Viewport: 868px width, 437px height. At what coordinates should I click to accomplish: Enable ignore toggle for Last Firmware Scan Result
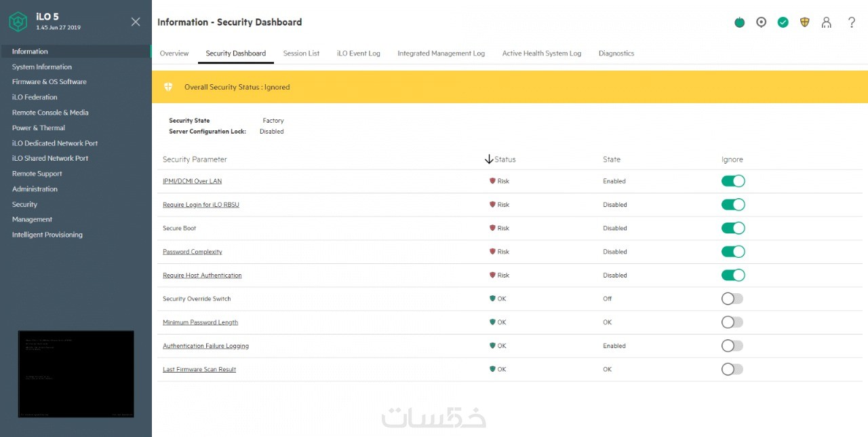pyautogui.click(x=732, y=369)
